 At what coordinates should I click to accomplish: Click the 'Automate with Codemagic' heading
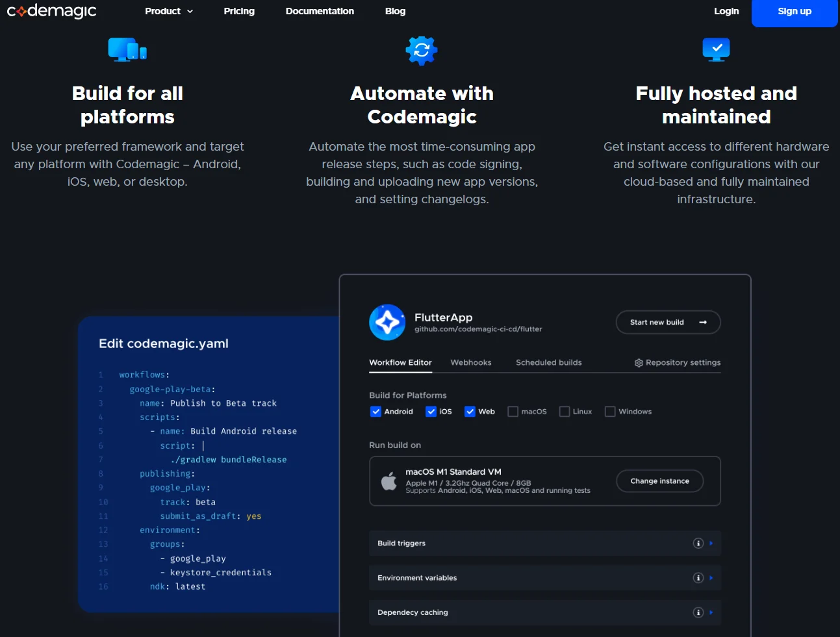pos(422,105)
